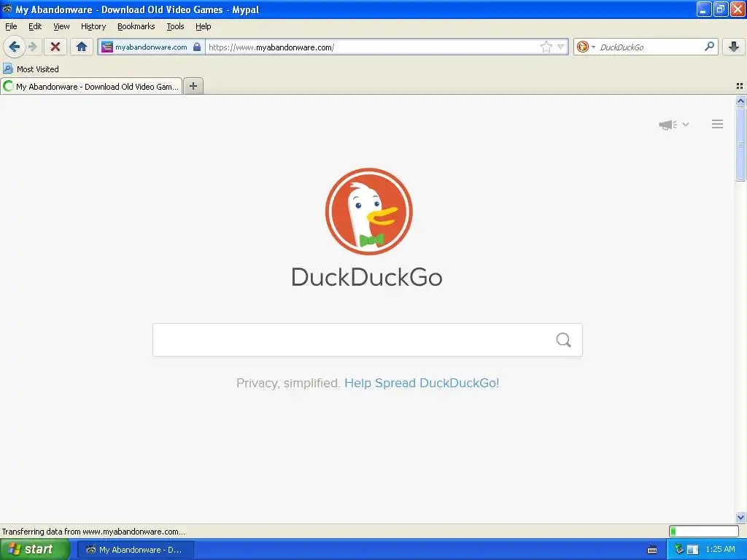Image resolution: width=747 pixels, height=560 pixels.
Task: Go back with the Back arrow button
Action: [14, 47]
